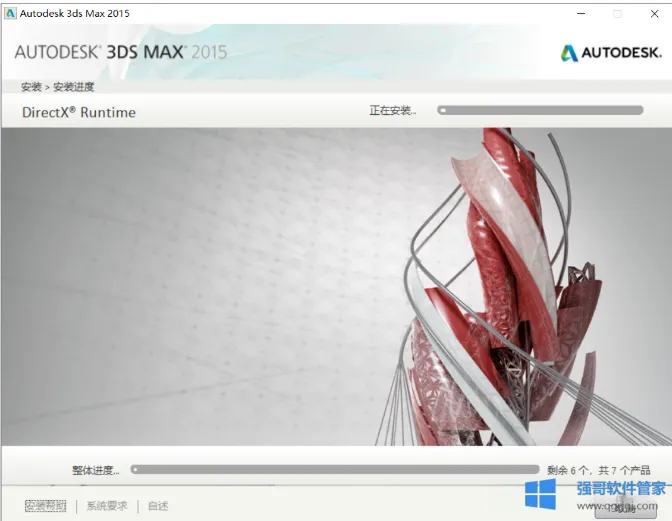This screenshot has height=521, width=672.
Task: Open the 系统要求 link
Action: [107, 506]
